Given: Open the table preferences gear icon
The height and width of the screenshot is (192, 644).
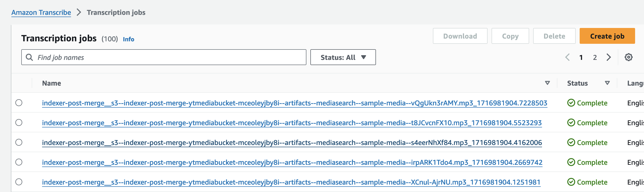Looking at the screenshot, I should [x=628, y=57].
